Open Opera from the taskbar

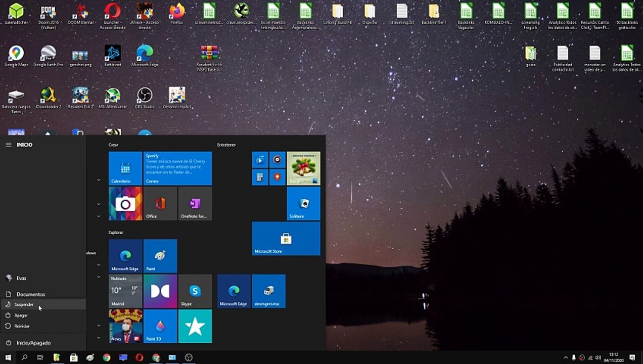(x=140, y=357)
